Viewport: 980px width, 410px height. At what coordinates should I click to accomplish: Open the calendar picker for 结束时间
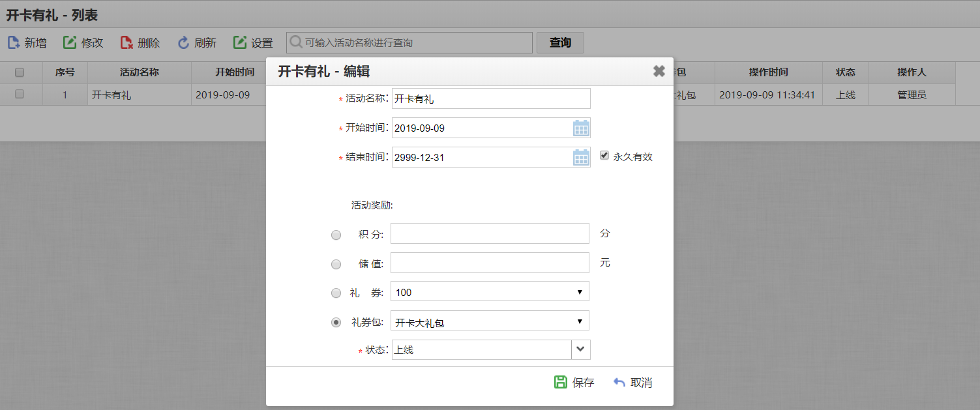point(580,157)
